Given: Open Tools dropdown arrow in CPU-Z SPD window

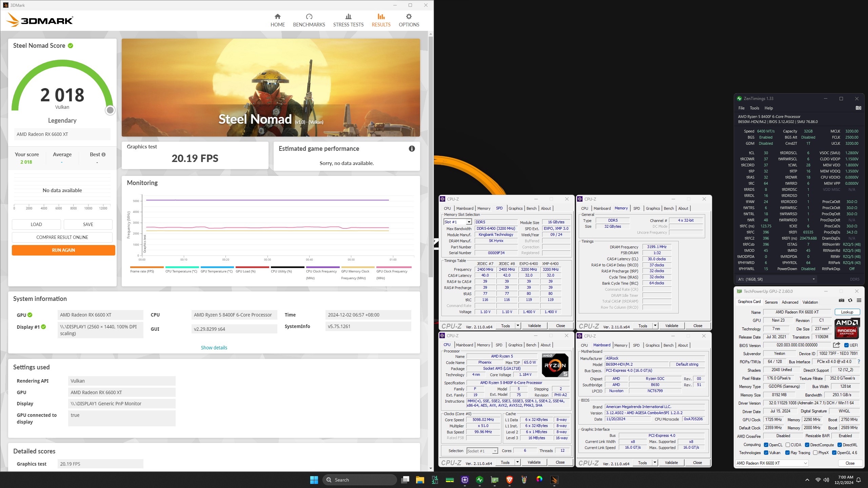Looking at the screenshot, I should pyautogui.click(x=518, y=326).
